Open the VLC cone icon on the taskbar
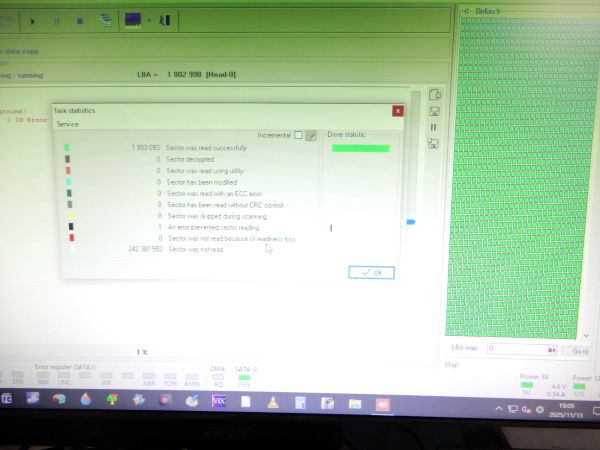Viewport: 600px width, 450px height. click(273, 401)
